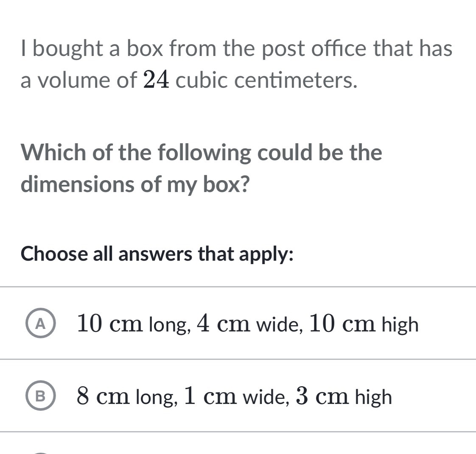476x454 pixels.
Task: Click the letter A inside the circle
Action: tap(40, 325)
